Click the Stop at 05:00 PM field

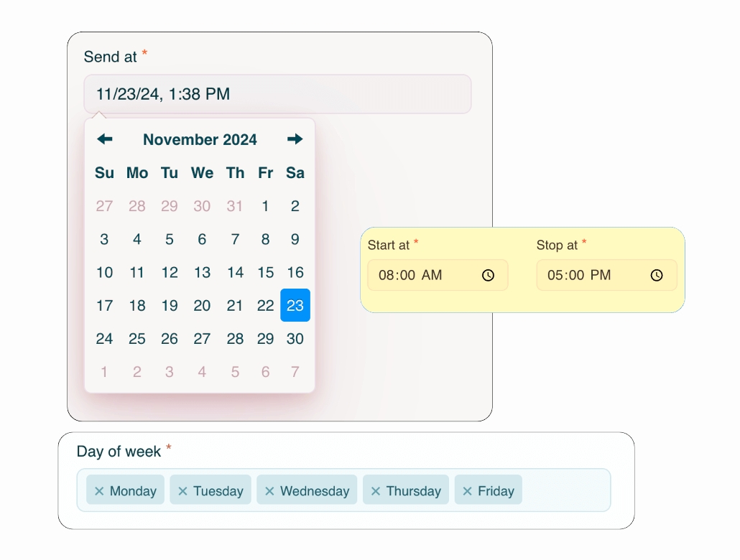click(x=606, y=275)
